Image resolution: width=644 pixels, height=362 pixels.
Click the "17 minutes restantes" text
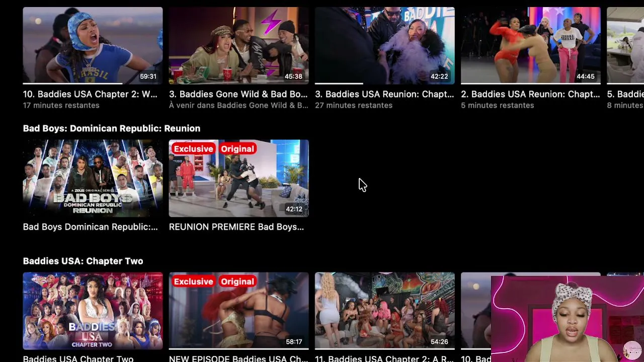pos(61,105)
